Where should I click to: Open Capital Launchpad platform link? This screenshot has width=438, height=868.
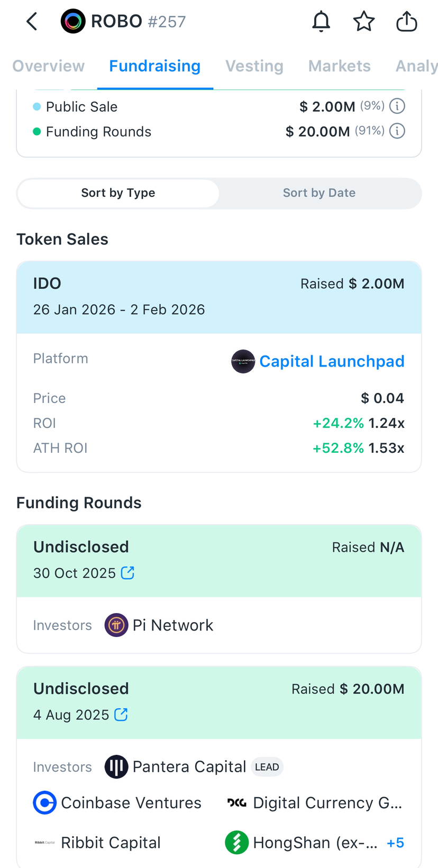pos(332,361)
